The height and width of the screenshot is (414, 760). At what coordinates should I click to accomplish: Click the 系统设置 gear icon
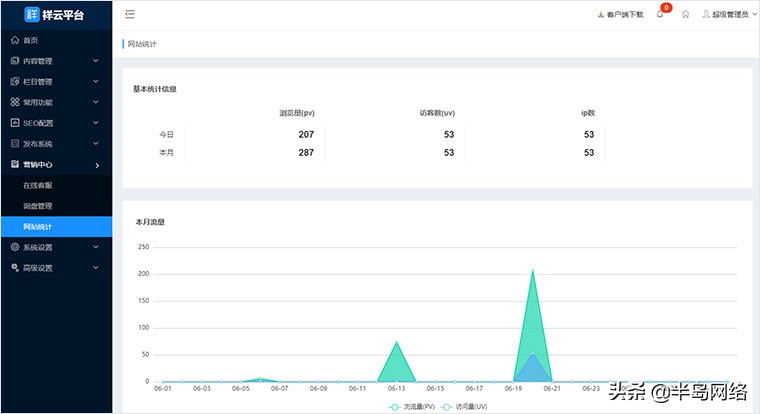[x=14, y=247]
